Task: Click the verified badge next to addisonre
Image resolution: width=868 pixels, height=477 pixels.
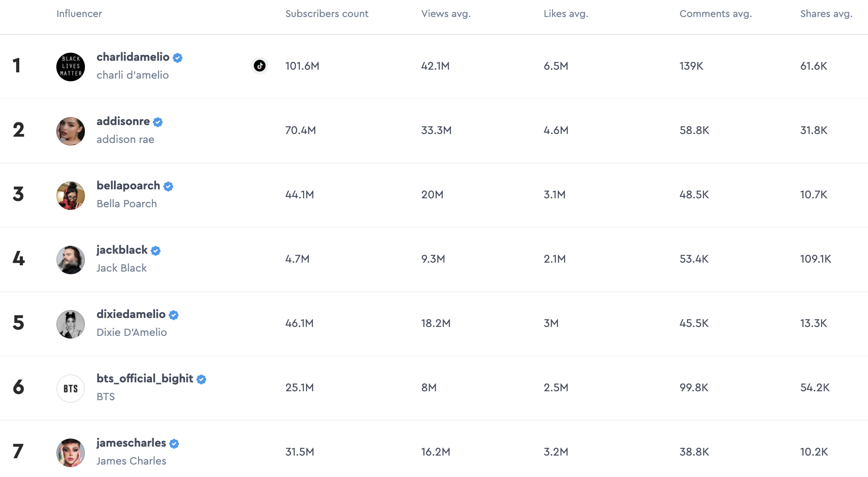Action: [158, 122]
